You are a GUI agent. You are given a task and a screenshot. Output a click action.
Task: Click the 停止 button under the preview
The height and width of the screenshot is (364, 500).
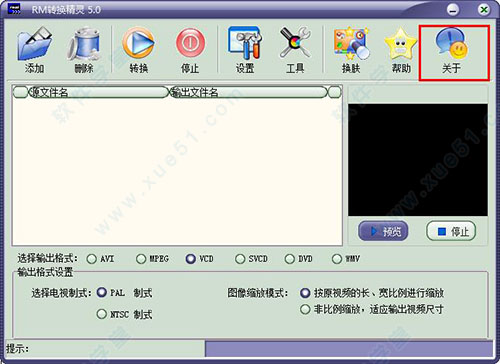451,231
